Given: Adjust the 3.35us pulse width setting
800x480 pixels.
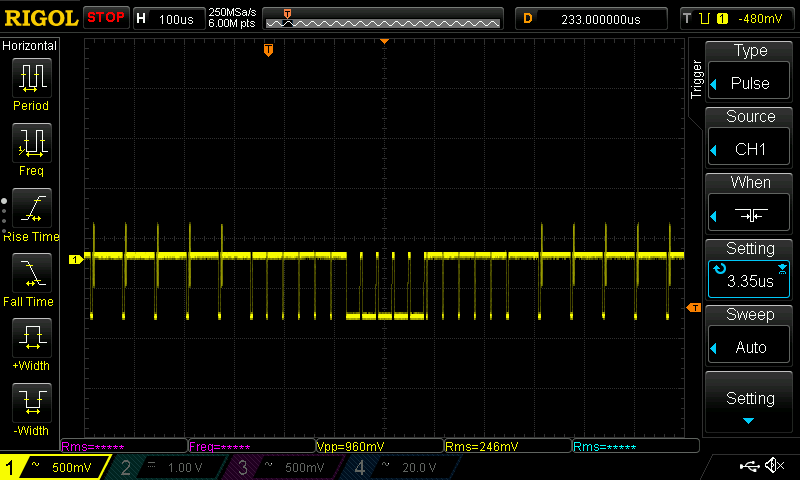Looking at the screenshot, I should click(750, 270).
